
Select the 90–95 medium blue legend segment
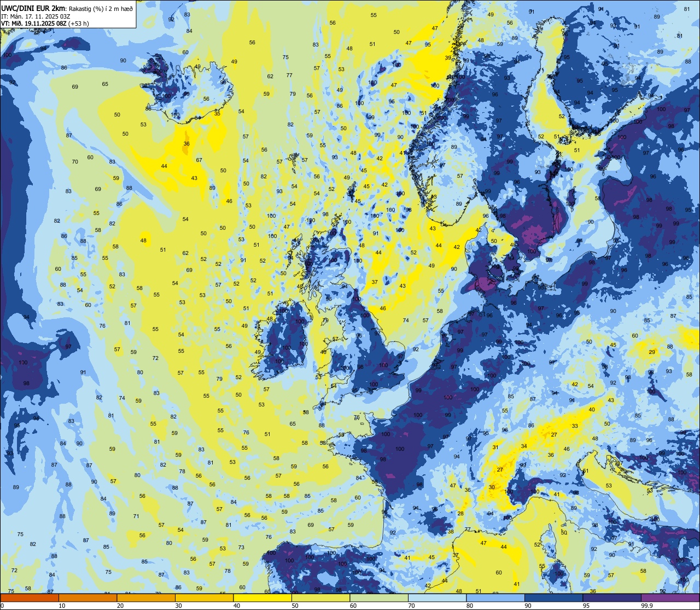coord(553,597)
